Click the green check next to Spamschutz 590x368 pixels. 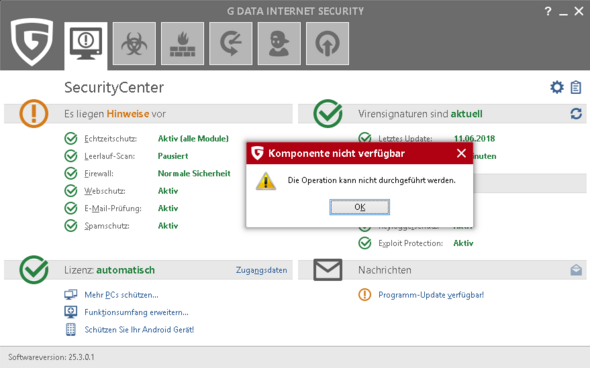tap(71, 226)
